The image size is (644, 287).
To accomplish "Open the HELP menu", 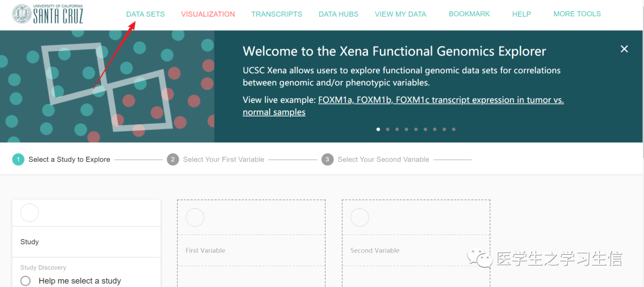I will (522, 14).
